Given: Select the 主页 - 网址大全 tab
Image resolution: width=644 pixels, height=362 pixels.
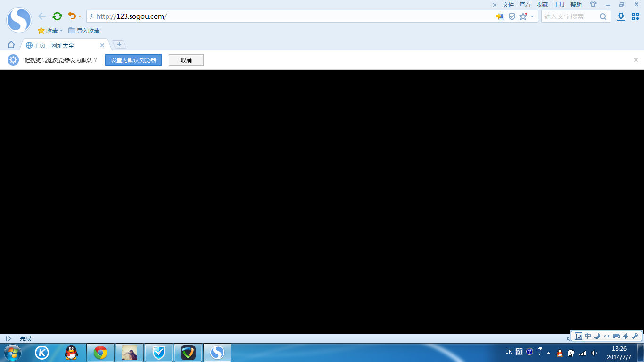Looking at the screenshot, I should 61,45.
